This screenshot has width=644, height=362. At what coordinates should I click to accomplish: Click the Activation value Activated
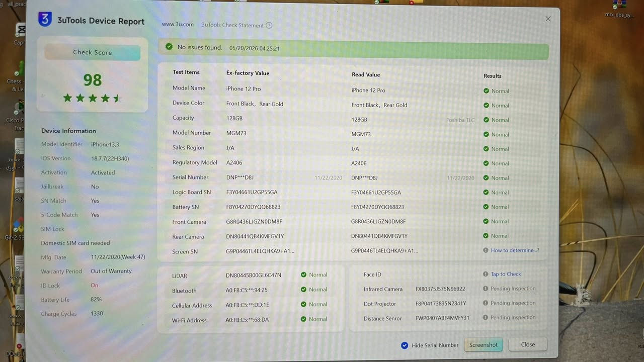click(103, 172)
